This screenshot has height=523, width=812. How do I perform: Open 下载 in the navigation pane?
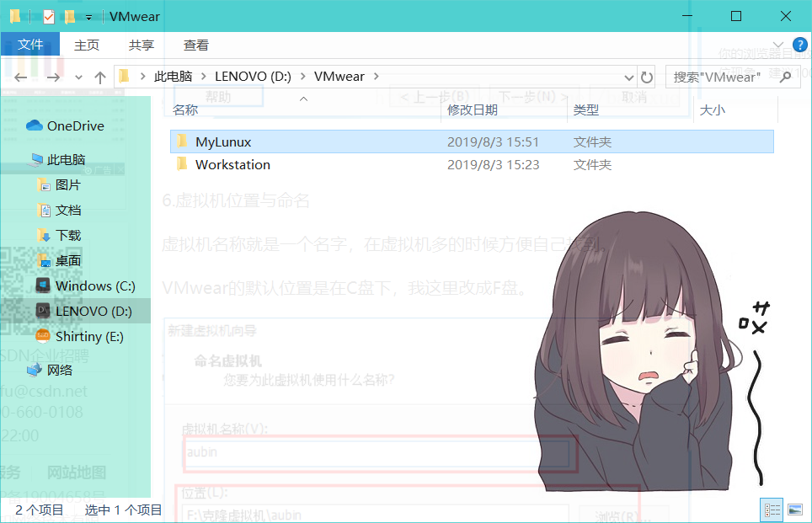pyautogui.click(x=68, y=236)
